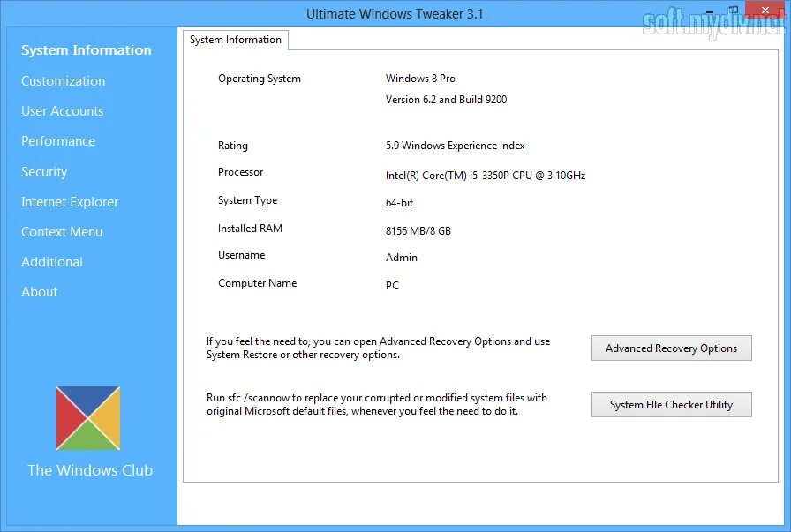
Task: Open Context Menu section
Action: point(62,231)
